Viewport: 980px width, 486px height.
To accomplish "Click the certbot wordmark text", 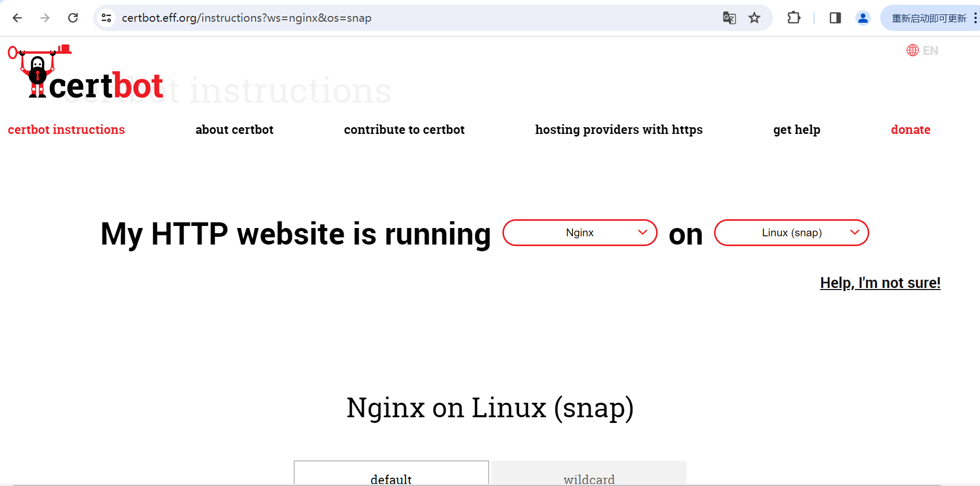I will 106,85.
